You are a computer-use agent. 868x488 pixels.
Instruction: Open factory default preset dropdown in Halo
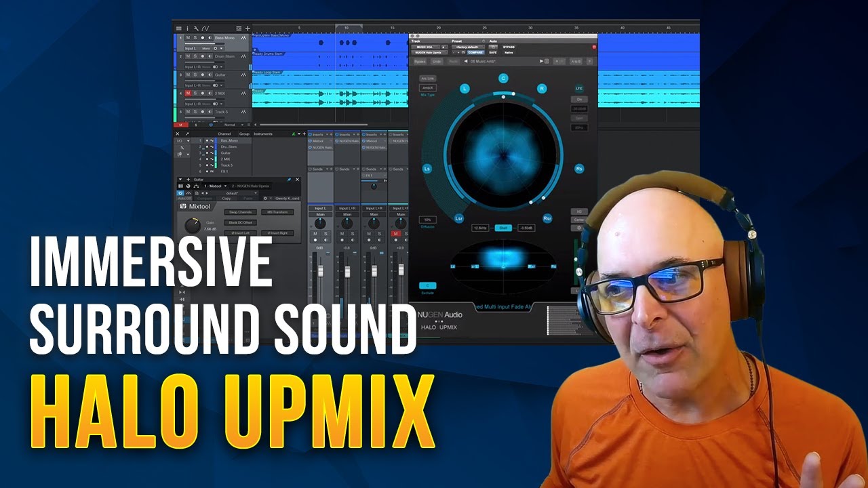[x=468, y=47]
